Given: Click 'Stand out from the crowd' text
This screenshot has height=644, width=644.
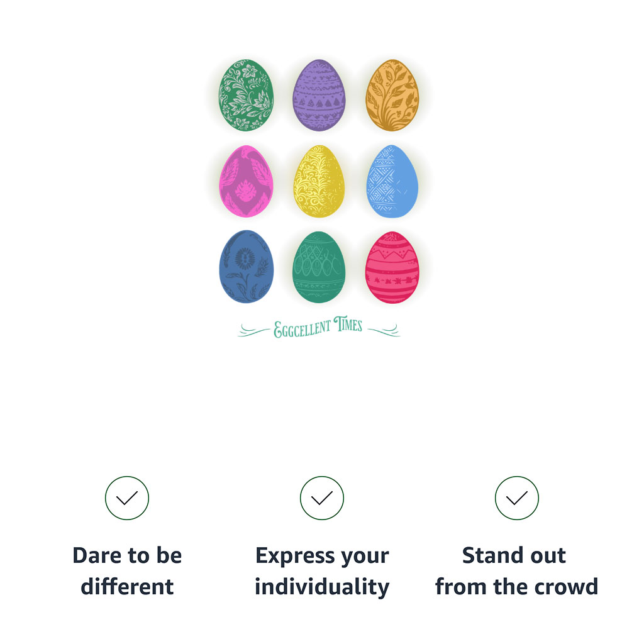Looking at the screenshot, I should pyautogui.click(x=517, y=570).
